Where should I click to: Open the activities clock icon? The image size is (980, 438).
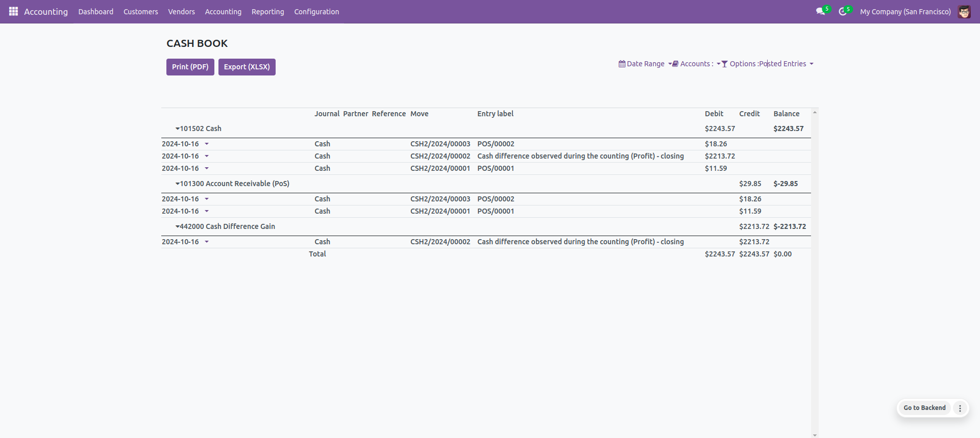point(842,12)
